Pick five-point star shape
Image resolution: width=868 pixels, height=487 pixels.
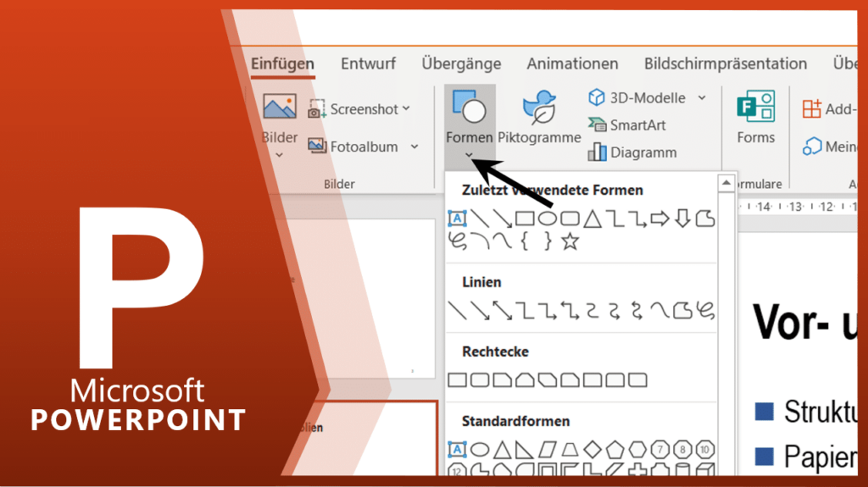click(x=570, y=241)
